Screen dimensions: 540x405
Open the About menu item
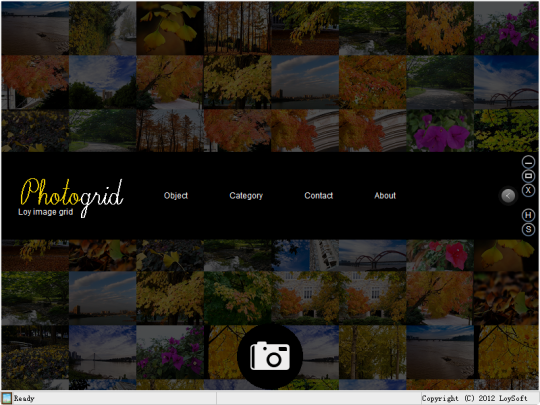point(385,196)
